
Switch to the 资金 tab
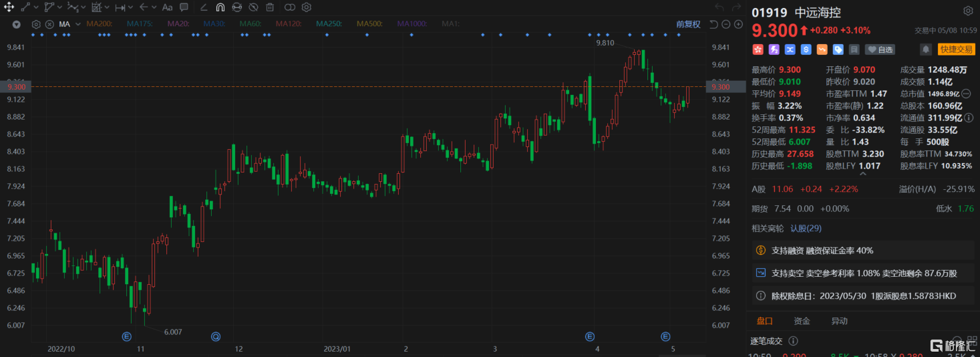point(802,321)
